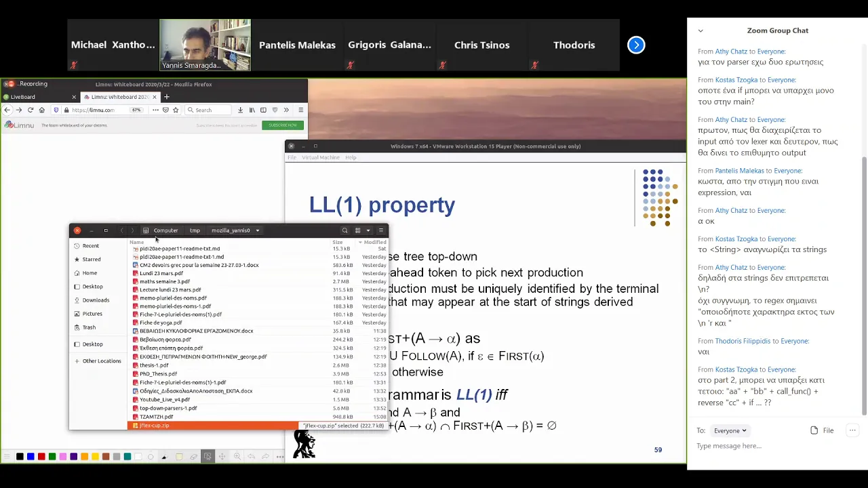Select the Limnu pan move tool

pos(222,457)
